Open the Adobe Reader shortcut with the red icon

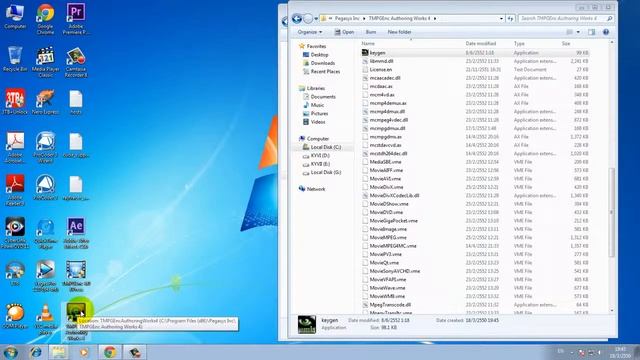pyautogui.click(x=15, y=190)
